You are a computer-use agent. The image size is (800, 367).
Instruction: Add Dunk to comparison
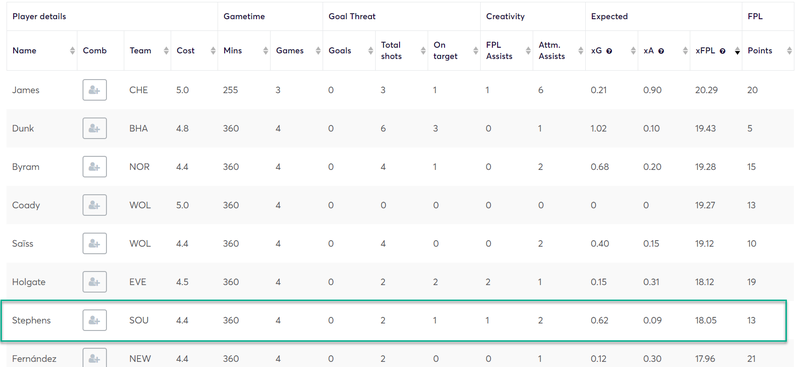tap(94, 129)
